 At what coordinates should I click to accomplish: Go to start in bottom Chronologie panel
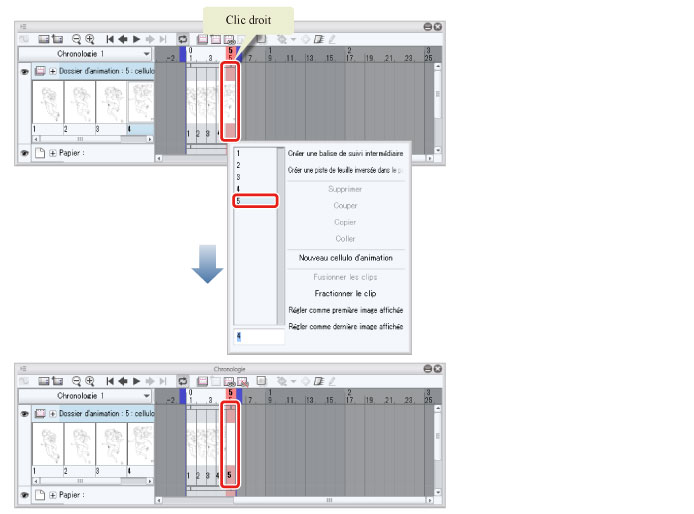(110, 381)
